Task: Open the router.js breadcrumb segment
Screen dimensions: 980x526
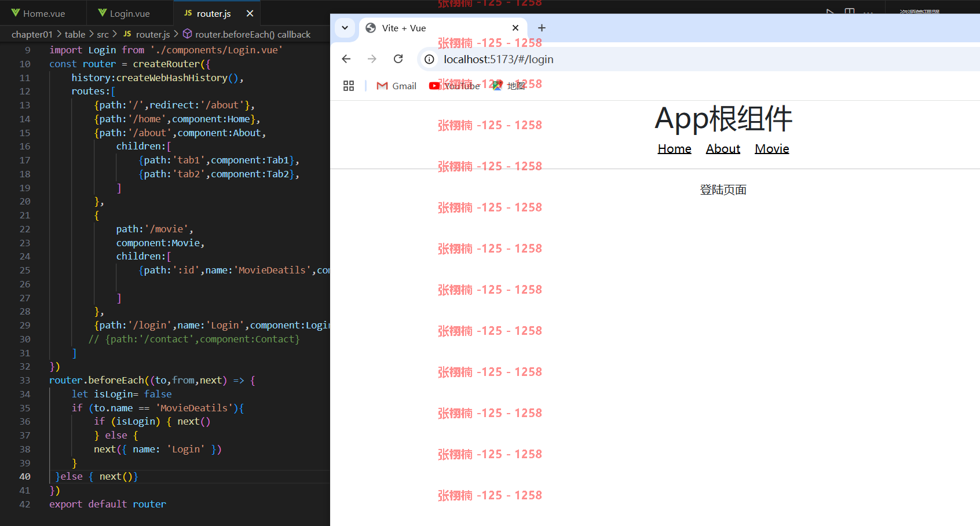Action: 147,34
